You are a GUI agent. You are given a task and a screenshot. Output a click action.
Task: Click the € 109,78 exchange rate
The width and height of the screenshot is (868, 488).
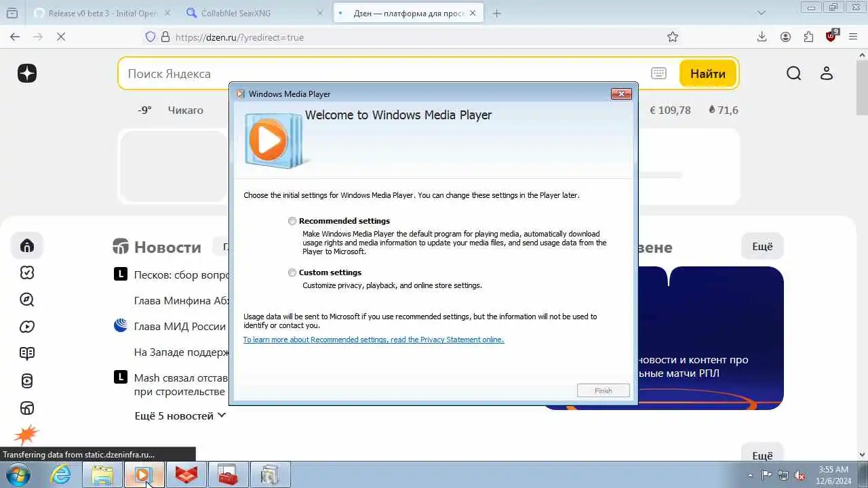coord(670,110)
